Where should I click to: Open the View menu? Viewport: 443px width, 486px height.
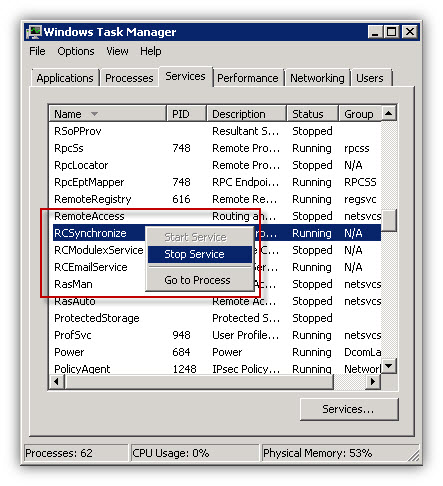(117, 51)
